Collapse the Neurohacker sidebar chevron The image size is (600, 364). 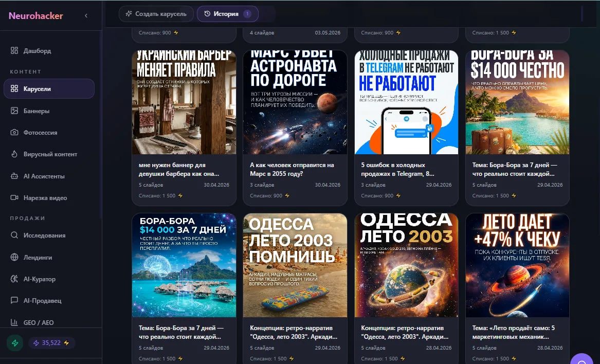pos(86,16)
